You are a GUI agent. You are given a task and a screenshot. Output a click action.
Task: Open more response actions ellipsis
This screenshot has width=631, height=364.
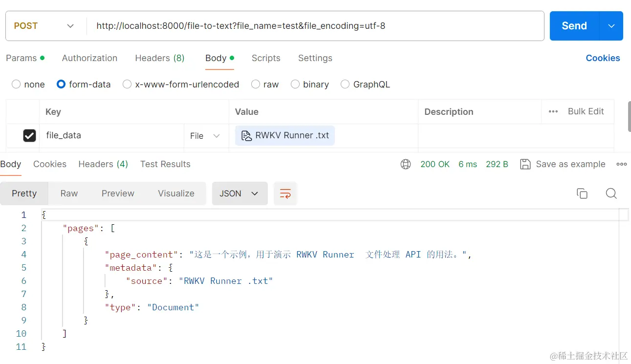pos(621,164)
